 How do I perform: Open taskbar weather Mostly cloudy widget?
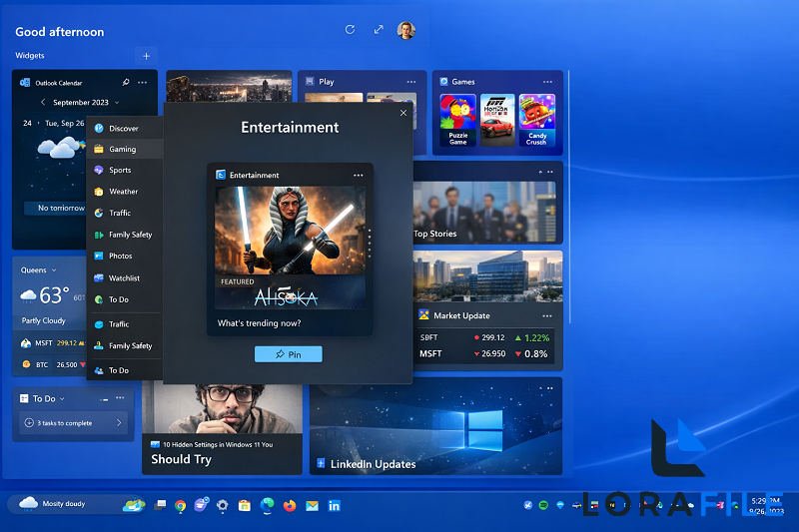tap(78, 504)
